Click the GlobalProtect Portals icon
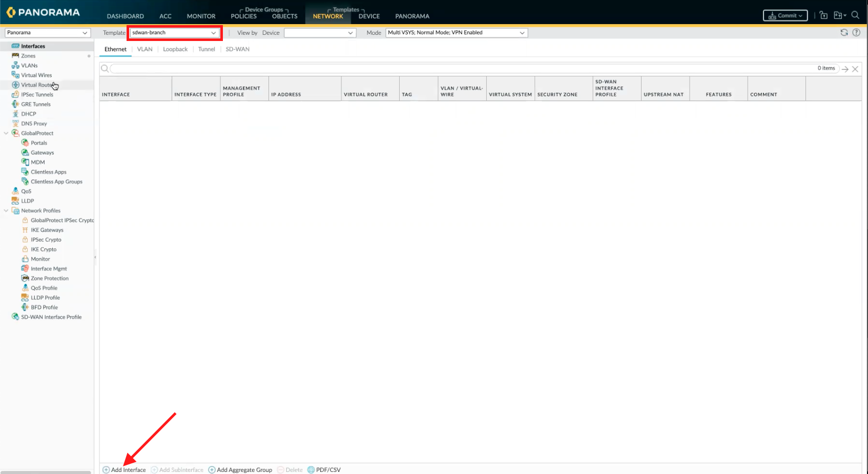 25,142
